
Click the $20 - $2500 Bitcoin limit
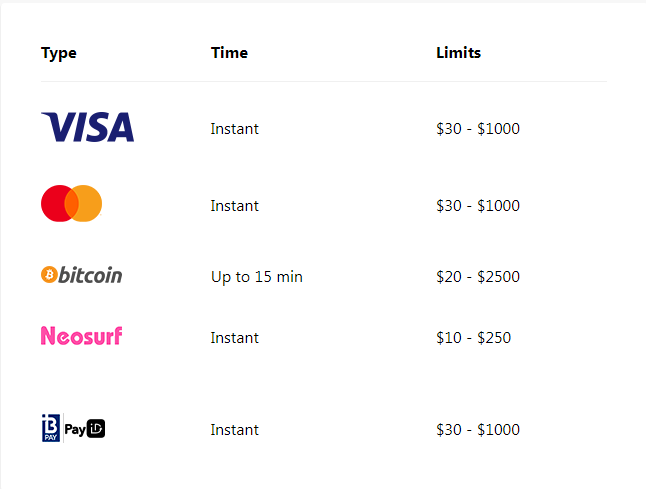click(x=478, y=276)
